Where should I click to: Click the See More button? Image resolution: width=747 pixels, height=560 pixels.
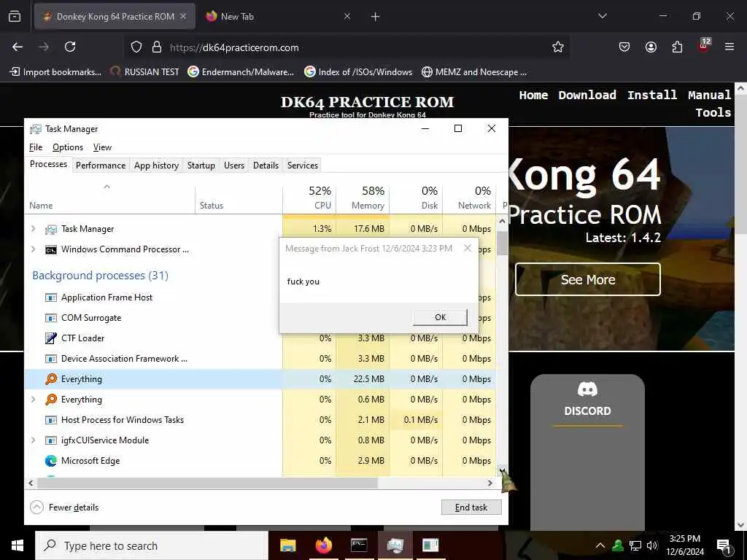pos(588,279)
